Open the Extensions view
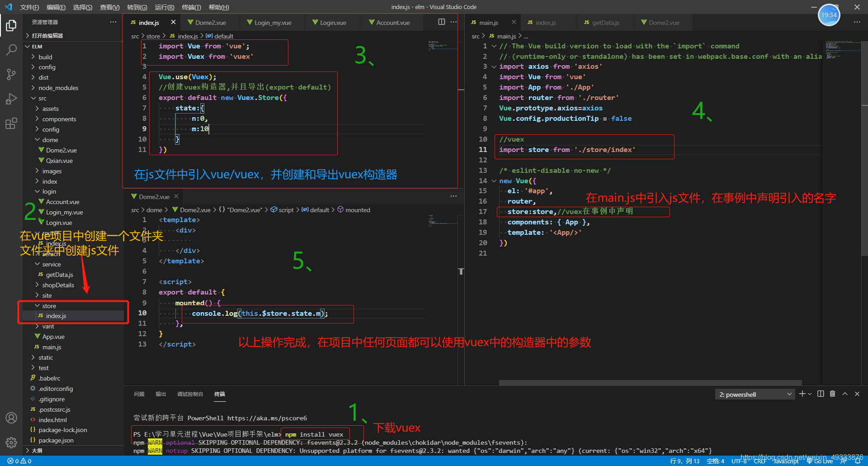 11,123
